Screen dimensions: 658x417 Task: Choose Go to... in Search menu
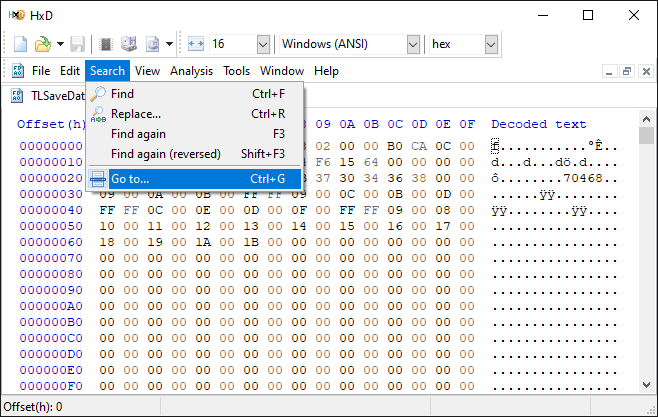coord(195,179)
